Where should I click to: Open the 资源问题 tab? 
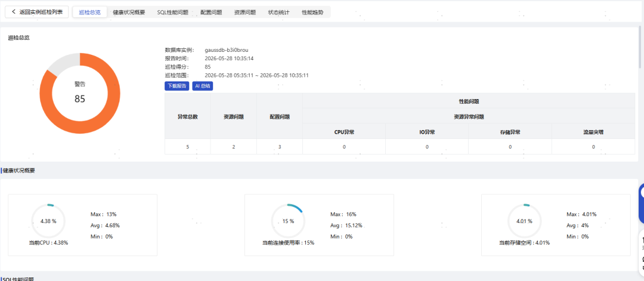point(245,13)
